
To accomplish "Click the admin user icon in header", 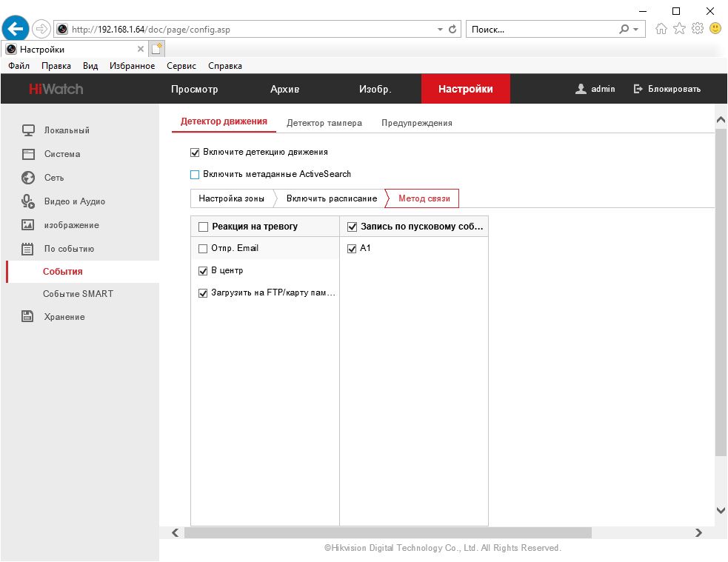I will [581, 89].
